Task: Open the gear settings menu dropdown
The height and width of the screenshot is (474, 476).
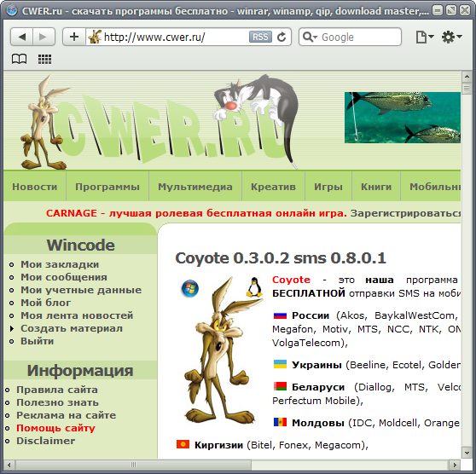Action: [452, 37]
